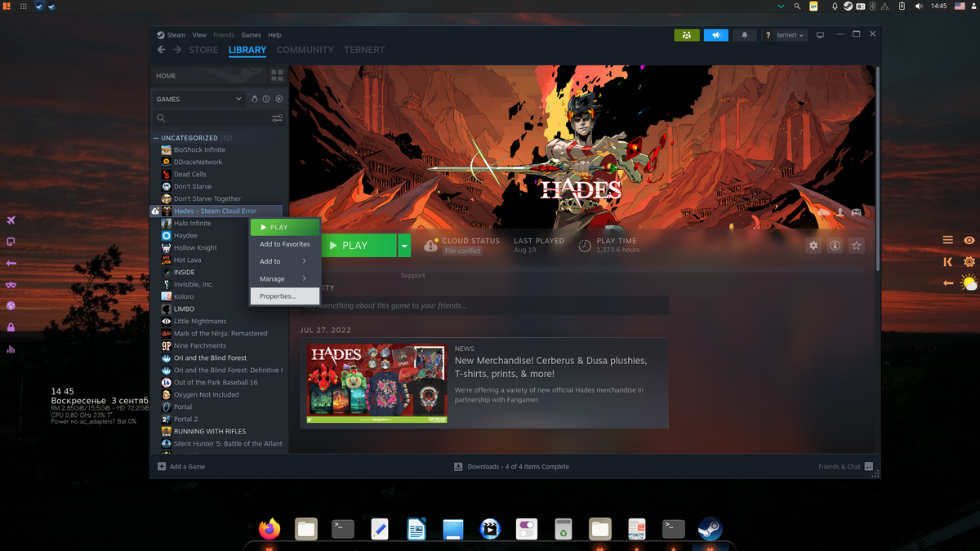The image size is (980, 551).
Task: Click the airplane icon on left desktop panel
Action: [x=11, y=220]
